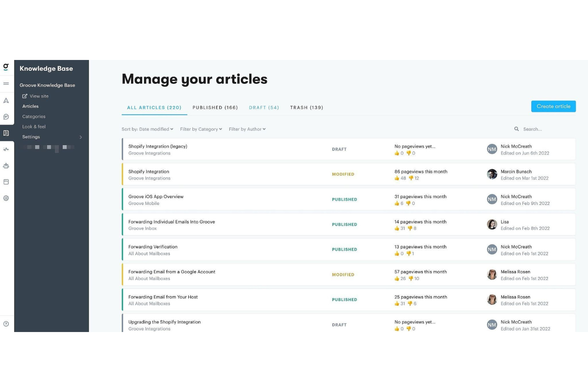Expand the Settings item in Knowledge Base panel

click(x=52, y=137)
